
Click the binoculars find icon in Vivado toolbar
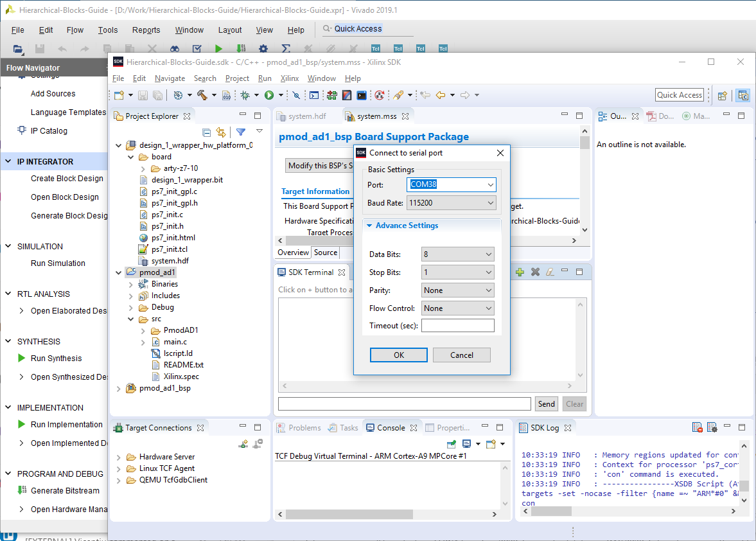(x=175, y=48)
